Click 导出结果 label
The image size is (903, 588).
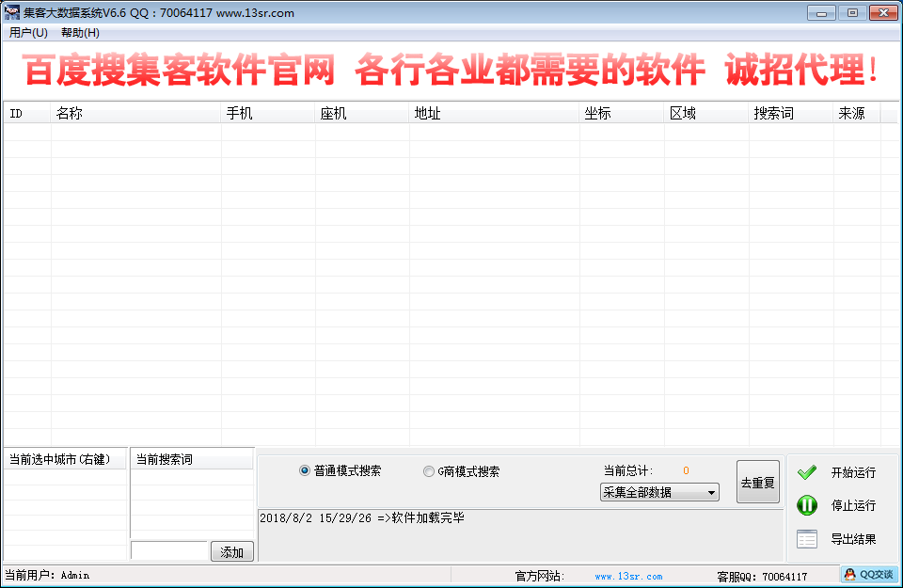coord(853,539)
